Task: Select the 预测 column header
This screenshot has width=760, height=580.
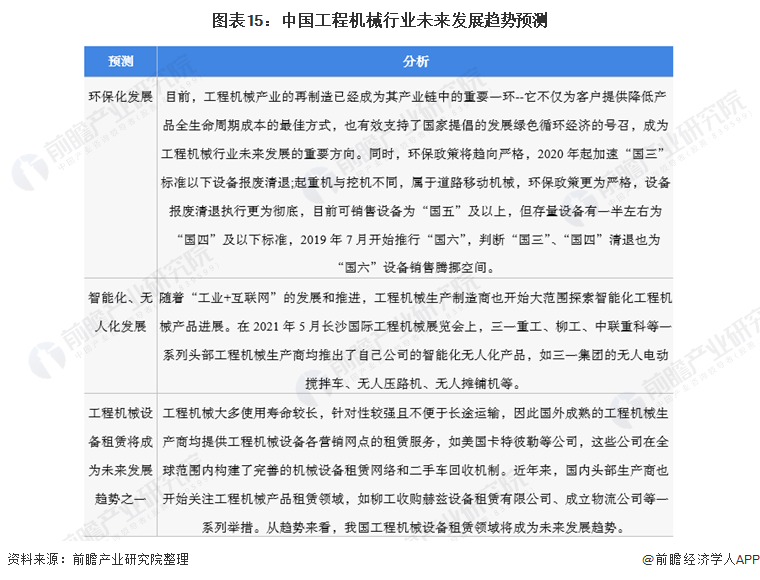Action: [121, 62]
